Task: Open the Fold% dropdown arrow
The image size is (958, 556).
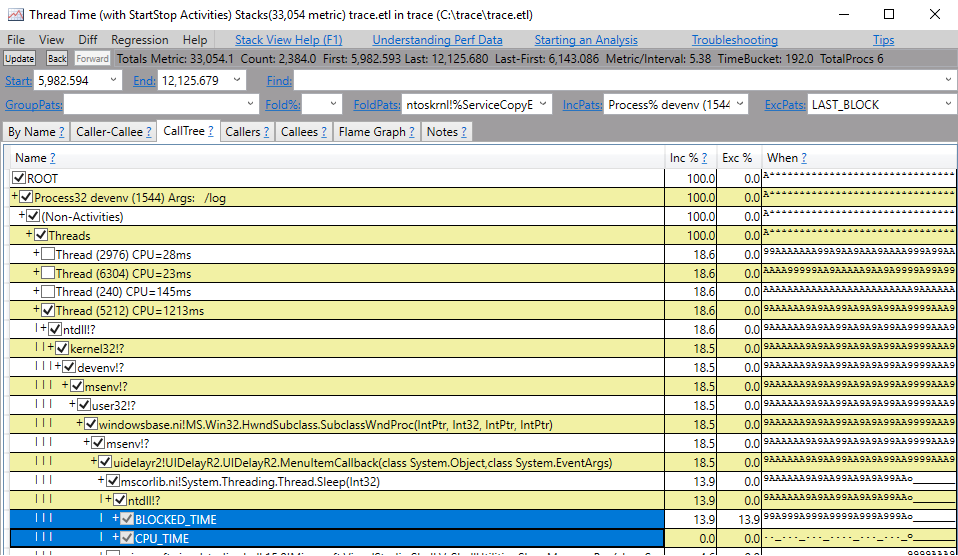Action: pyautogui.click(x=333, y=104)
